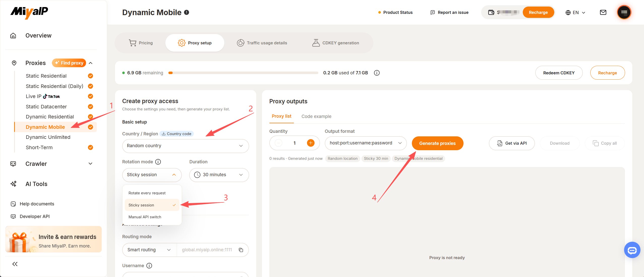The image size is (644, 277).
Task: Click the data usage progress bar
Action: (243, 73)
